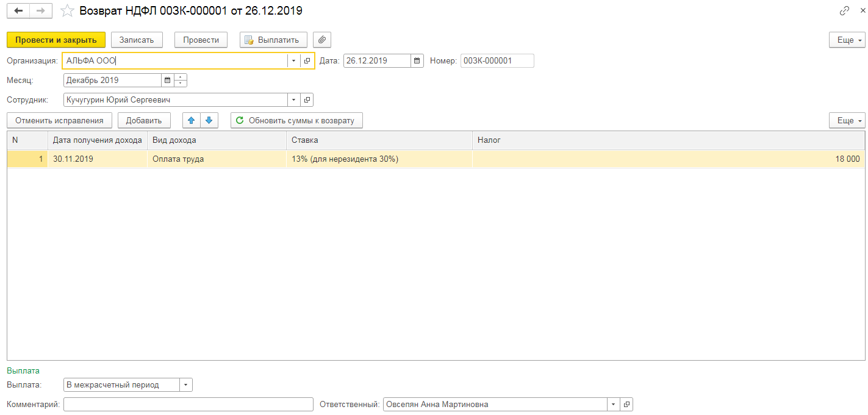Focus the Месяц input field

click(112, 81)
